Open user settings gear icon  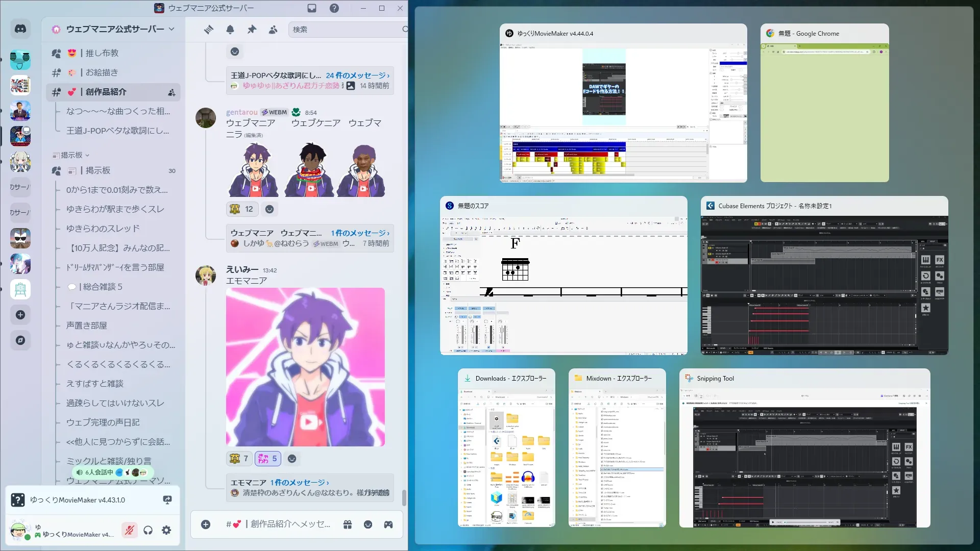pyautogui.click(x=166, y=530)
